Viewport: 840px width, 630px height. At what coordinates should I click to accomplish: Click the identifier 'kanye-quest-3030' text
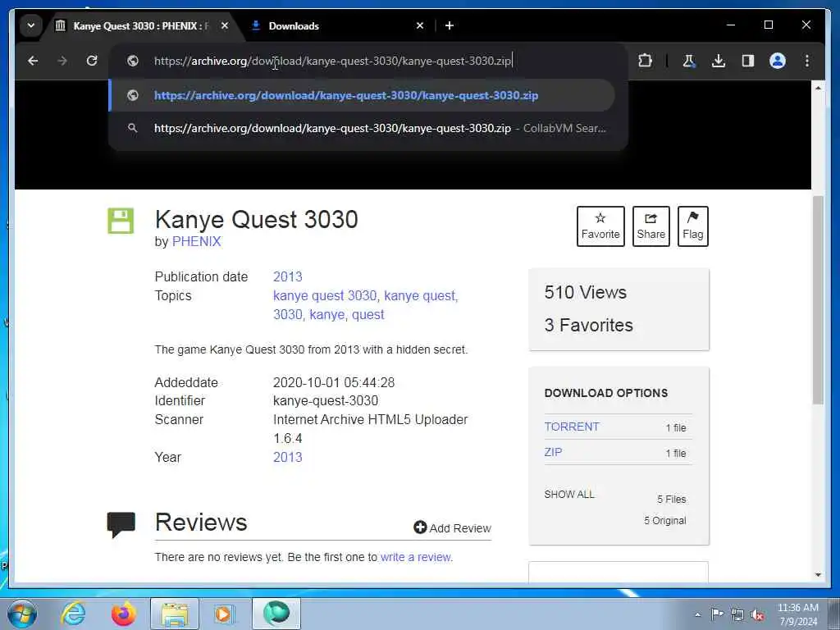(x=326, y=400)
